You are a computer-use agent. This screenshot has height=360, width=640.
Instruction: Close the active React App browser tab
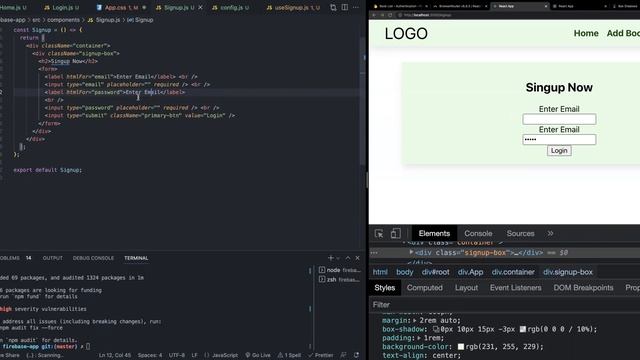[x=546, y=6]
